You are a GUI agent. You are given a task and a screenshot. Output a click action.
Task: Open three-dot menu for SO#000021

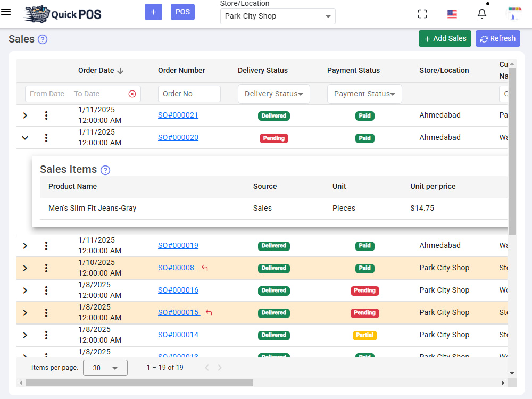pos(46,115)
